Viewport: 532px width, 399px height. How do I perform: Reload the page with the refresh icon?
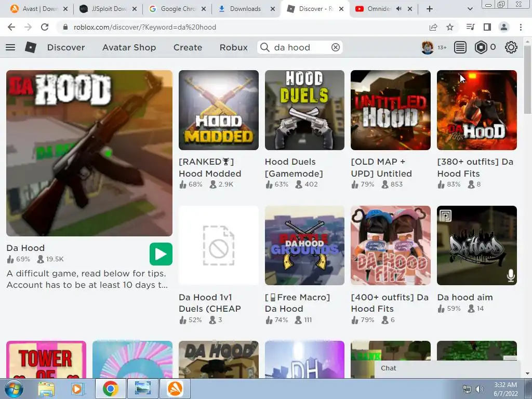45,27
